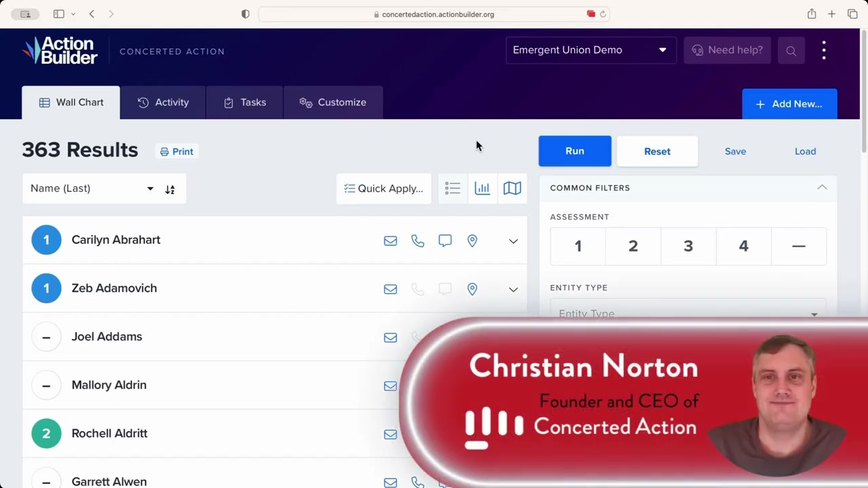Toggle the no-assessment dash filter
The height and width of the screenshot is (488, 868).
[x=799, y=247]
